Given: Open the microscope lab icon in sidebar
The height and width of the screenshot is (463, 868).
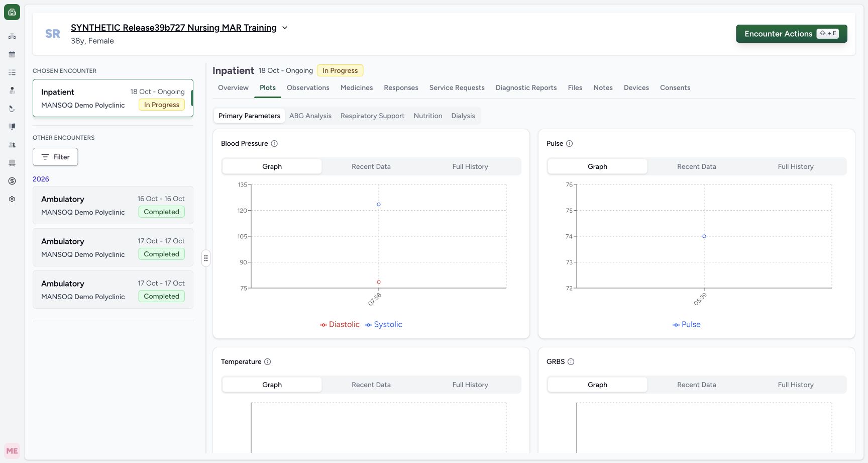Looking at the screenshot, I should click(12, 109).
